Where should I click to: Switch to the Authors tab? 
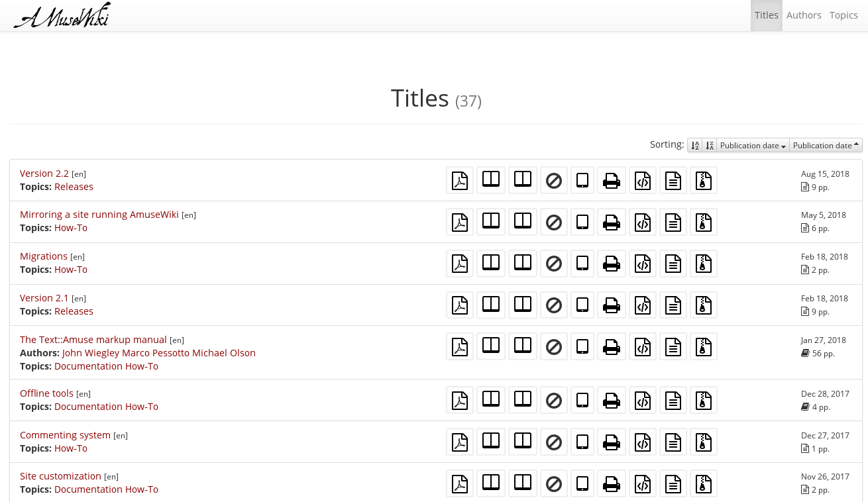(x=804, y=15)
